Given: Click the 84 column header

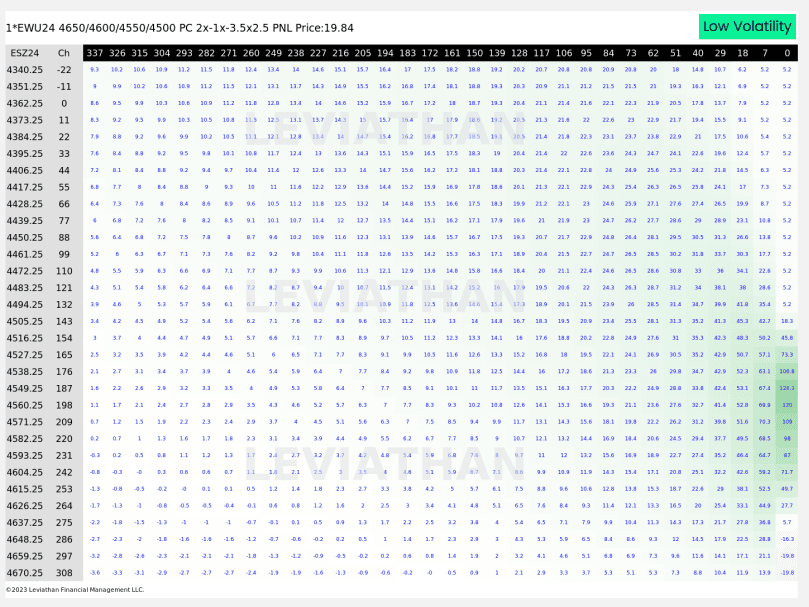Looking at the screenshot, I should pos(608,52).
